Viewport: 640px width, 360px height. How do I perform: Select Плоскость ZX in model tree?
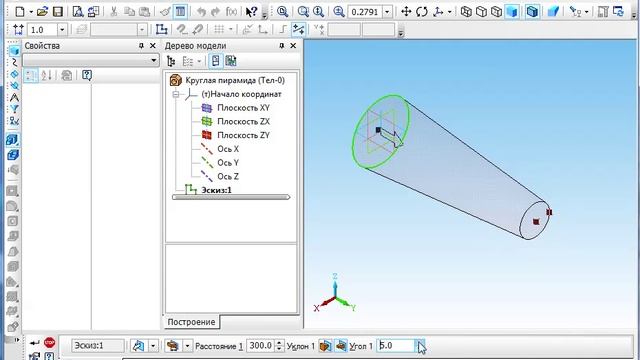click(243, 122)
